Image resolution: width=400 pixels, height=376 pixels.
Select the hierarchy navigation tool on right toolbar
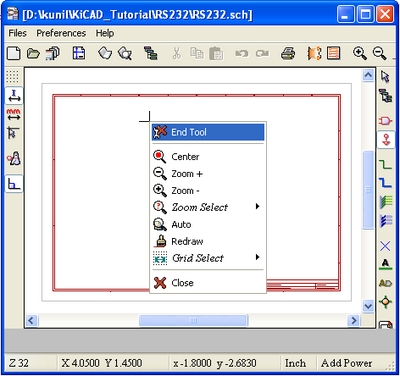pyautogui.click(x=385, y=96)
